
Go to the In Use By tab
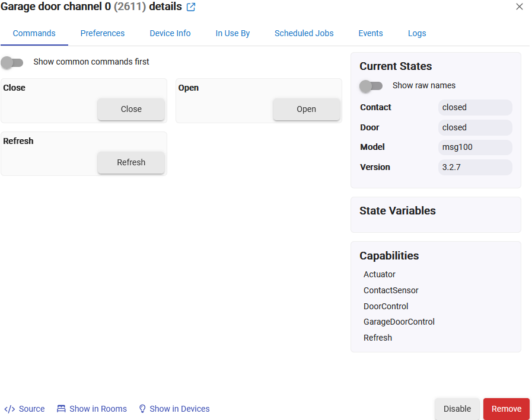(232, 33)
